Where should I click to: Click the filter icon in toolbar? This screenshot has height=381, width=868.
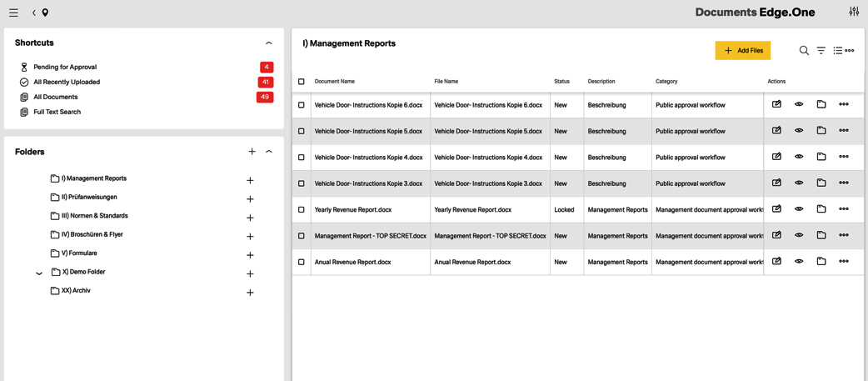click(821, 51)
